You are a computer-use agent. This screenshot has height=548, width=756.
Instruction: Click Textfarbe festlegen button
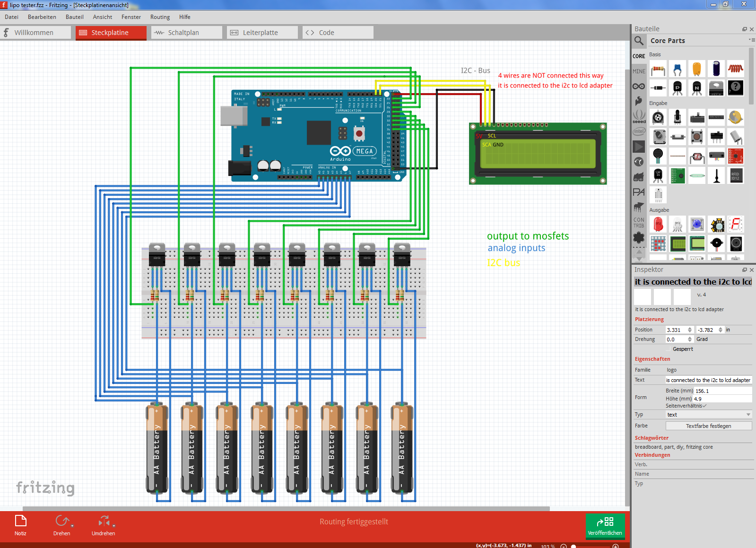click(708, 426)
